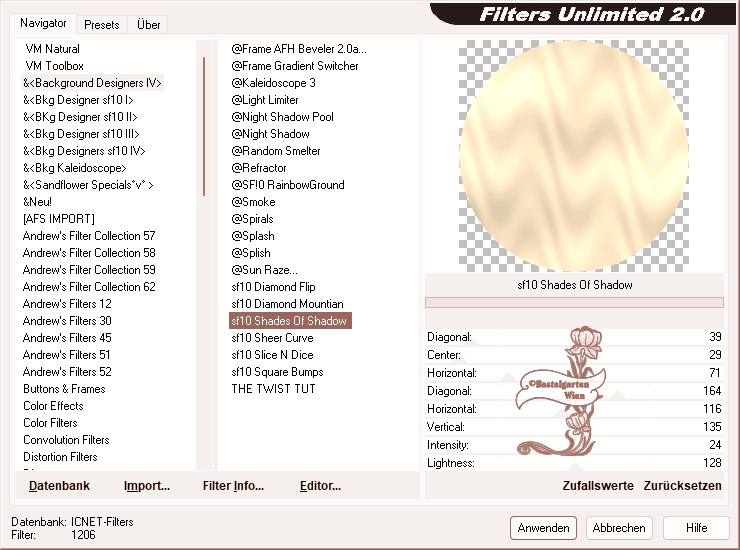Adjust the Center slider

[x=574, y=355]
